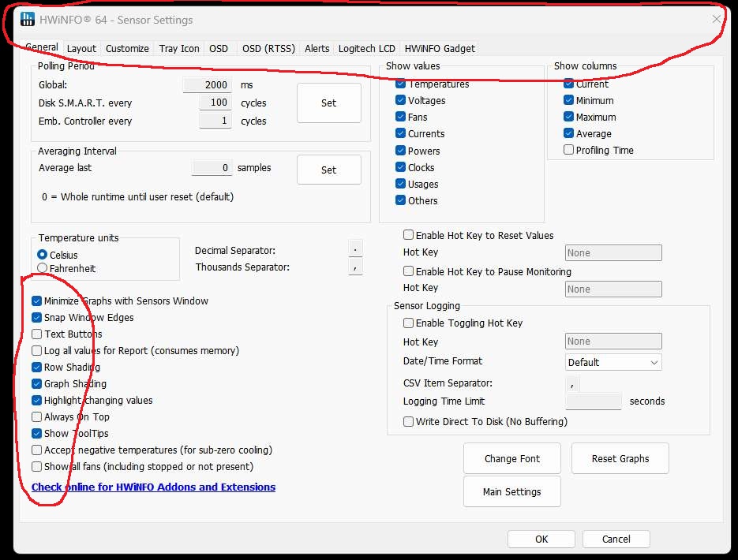
Task: Toggle Snap Window Edges checkbox
Action: [x=37, y=317]
